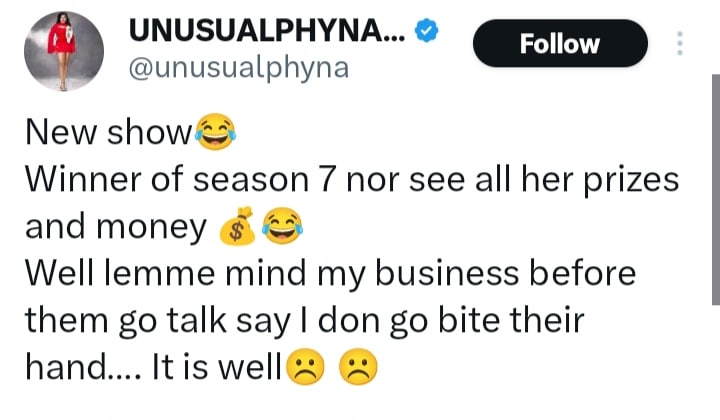
Task: Click the last sad face emoji
Action: (x=355, y=369)
